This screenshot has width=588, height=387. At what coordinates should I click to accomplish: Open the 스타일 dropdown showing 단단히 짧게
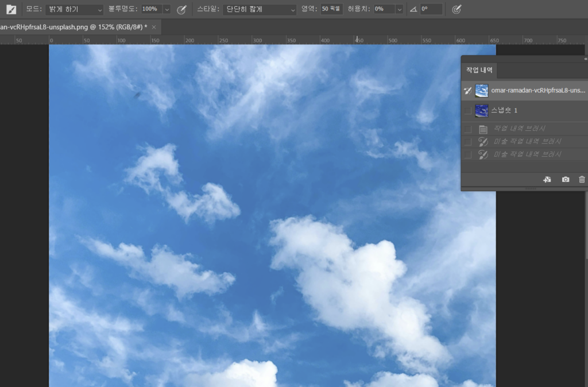click(259, 9)
